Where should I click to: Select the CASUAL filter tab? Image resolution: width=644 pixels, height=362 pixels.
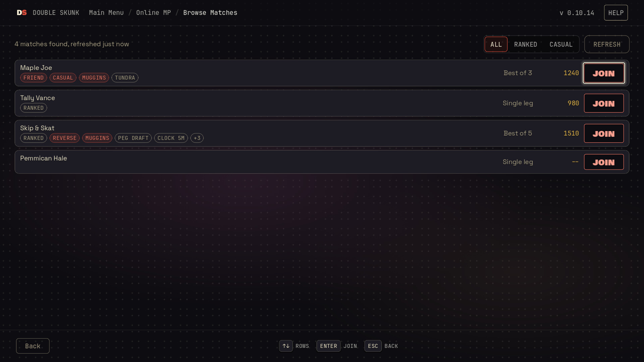point(561,44)
